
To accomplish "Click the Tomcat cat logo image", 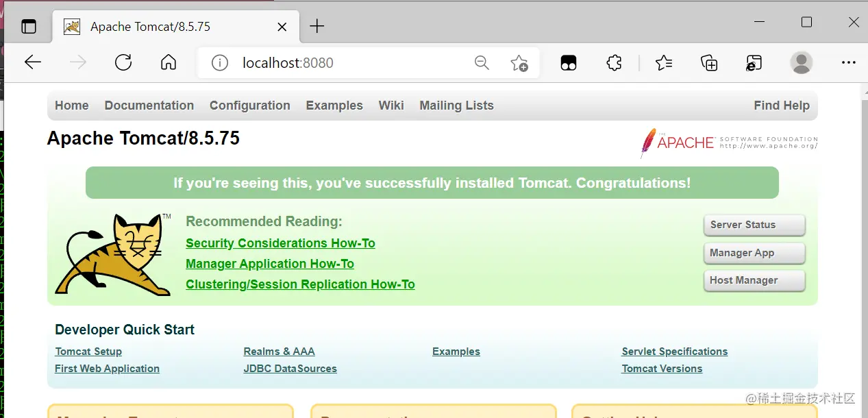I will 114,254.
